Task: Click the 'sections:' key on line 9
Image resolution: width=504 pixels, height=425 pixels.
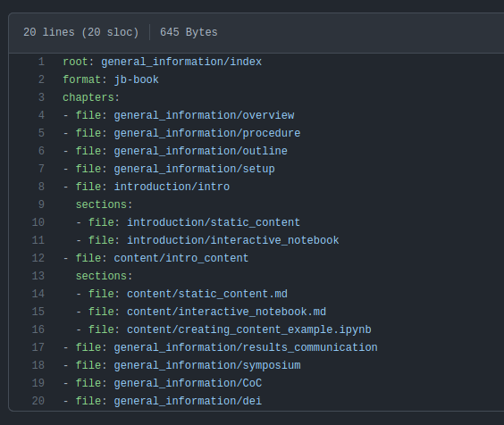Action: point(104,204)
